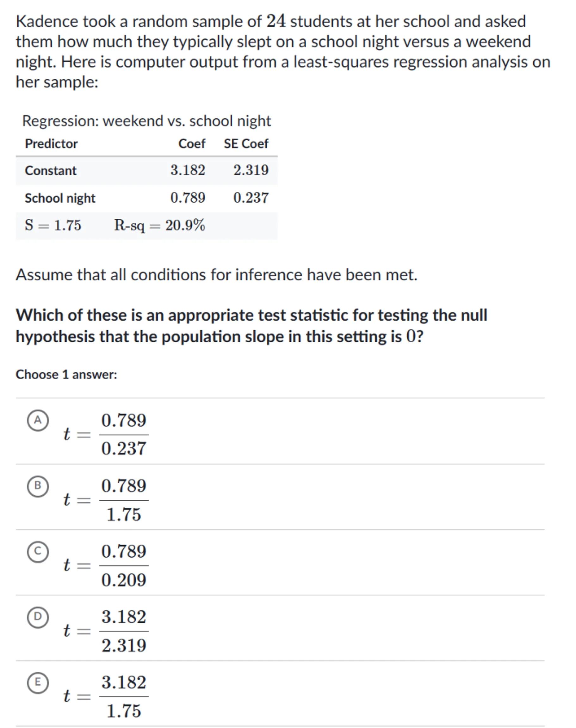Select the School night row label
Screen dimensions: 576x728
[x=60, y=198]
